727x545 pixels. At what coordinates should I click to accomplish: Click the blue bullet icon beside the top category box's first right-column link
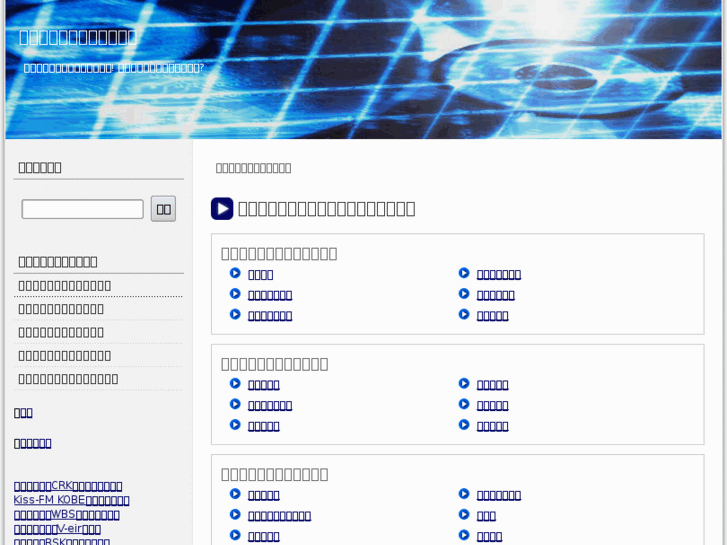464,273
